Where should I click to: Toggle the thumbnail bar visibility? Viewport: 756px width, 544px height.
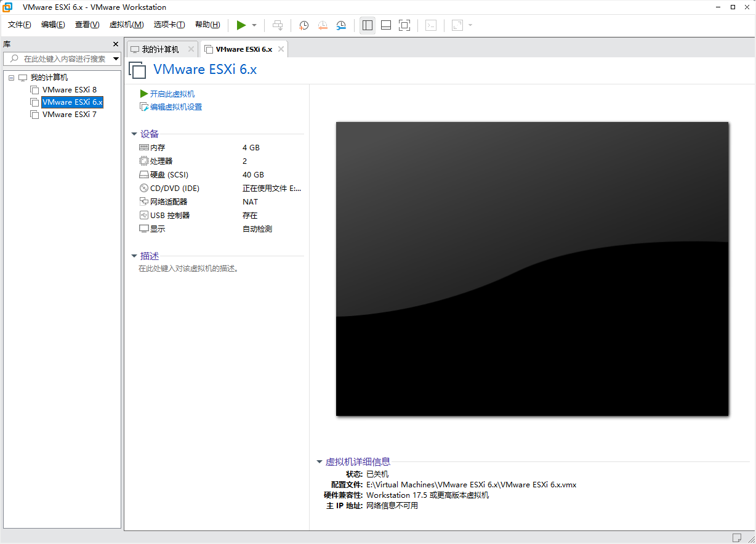pos(385,25)
